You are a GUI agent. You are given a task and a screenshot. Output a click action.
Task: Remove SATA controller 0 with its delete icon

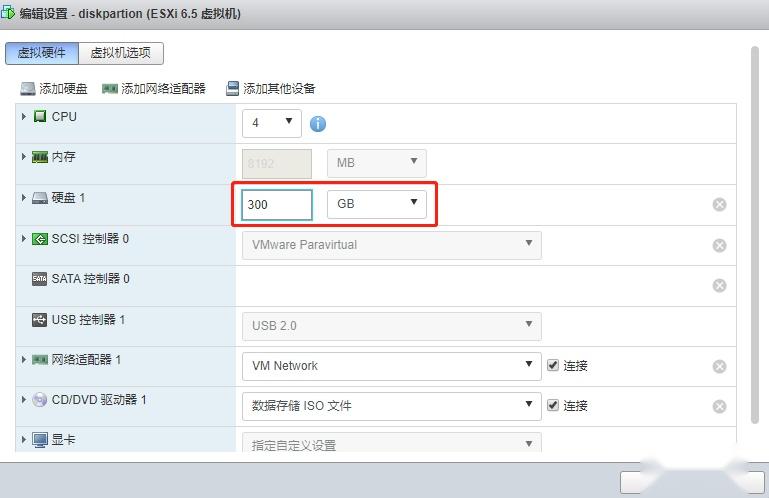tap(719, 286)
